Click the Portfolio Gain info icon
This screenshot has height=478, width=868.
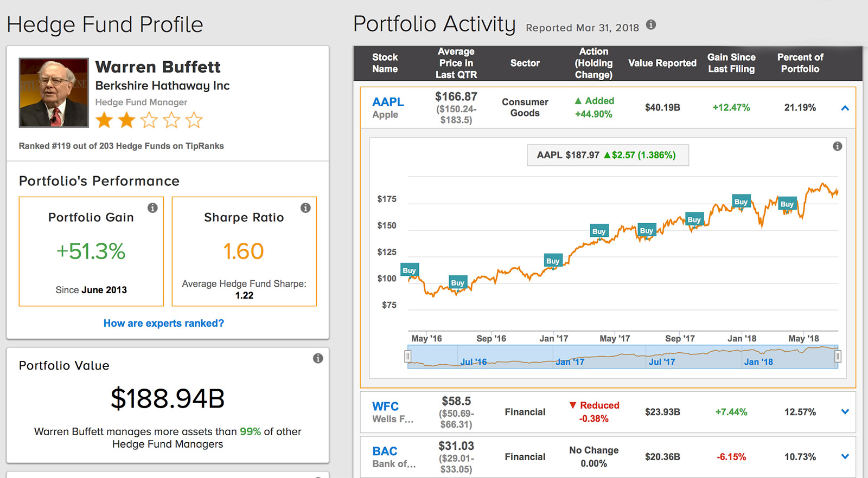click(x=152, y=208)
